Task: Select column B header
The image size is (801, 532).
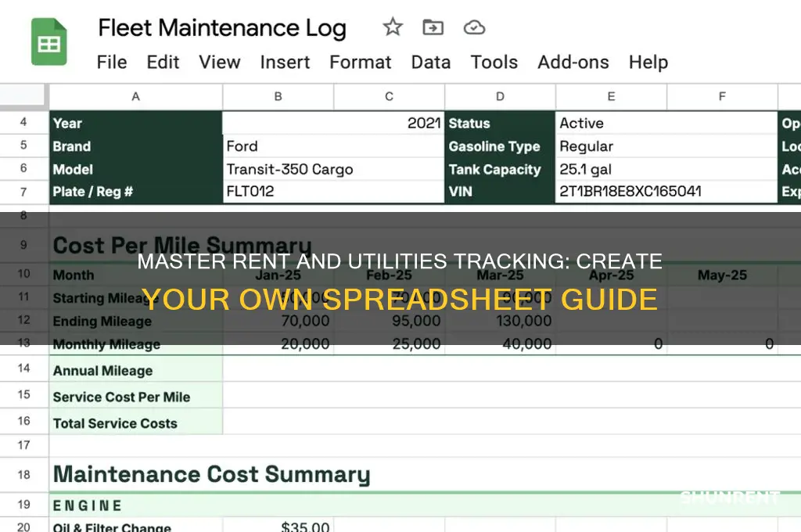Action: tap(278, 96)
